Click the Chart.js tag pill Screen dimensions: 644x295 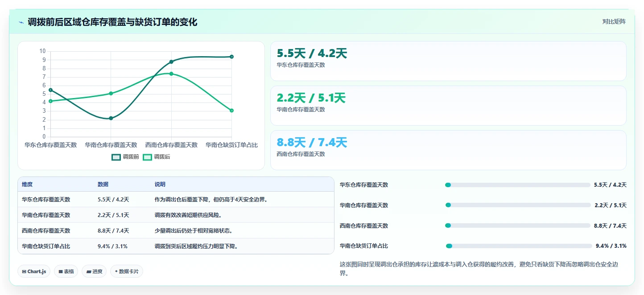pos(34,271)
